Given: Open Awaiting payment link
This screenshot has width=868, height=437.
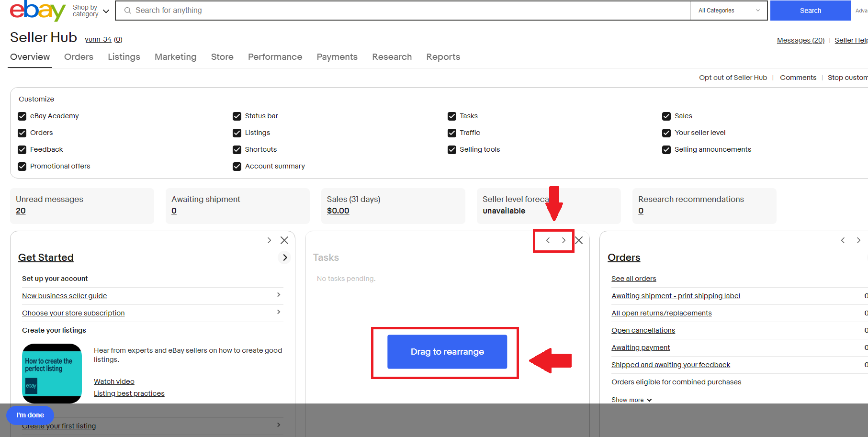Looking at the screenshot, I should point(641,347).
